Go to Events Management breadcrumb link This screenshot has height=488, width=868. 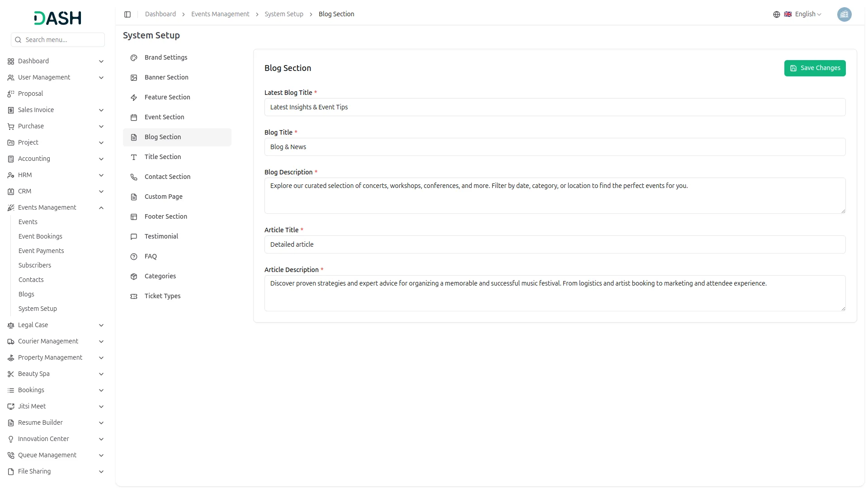click(220, 14)
